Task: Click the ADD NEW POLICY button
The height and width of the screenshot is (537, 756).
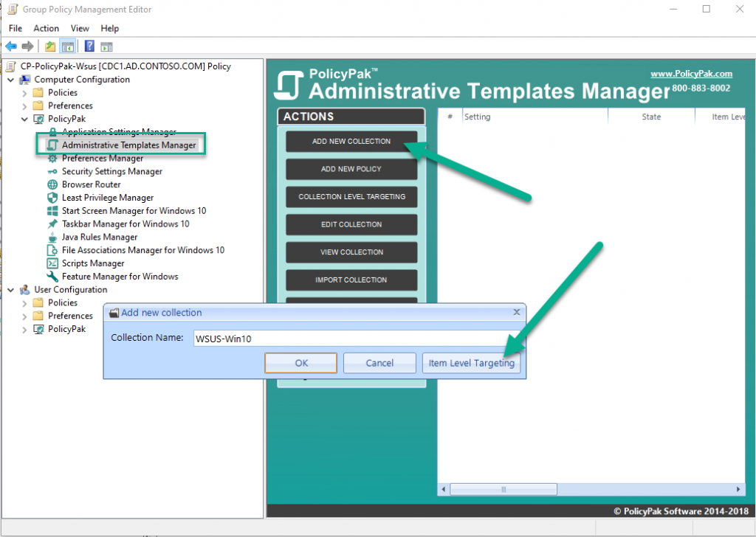Action: coord(351,169)
